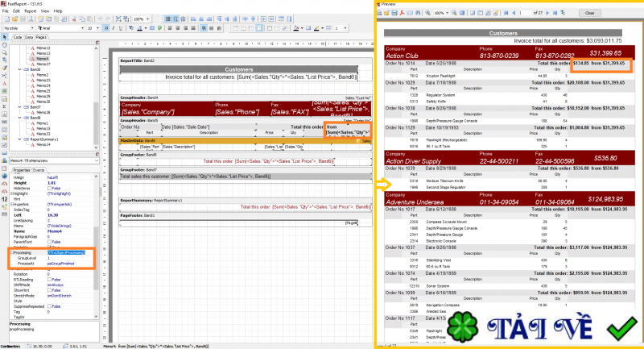Toggle the HideZeros checkbox
644x349 pixels.
[x=49, y=188]
